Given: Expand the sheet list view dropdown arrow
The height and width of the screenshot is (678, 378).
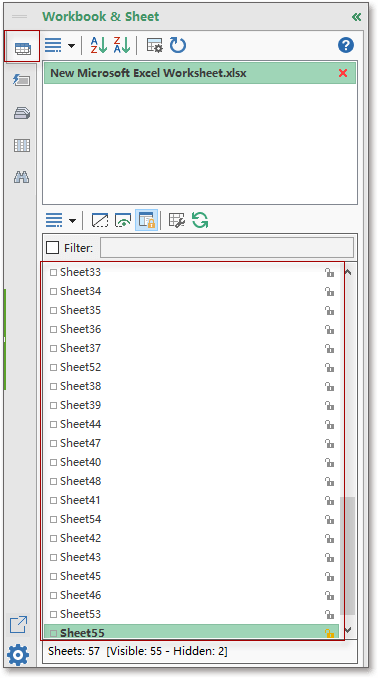Looking at the screenshot, I should 72,221.
